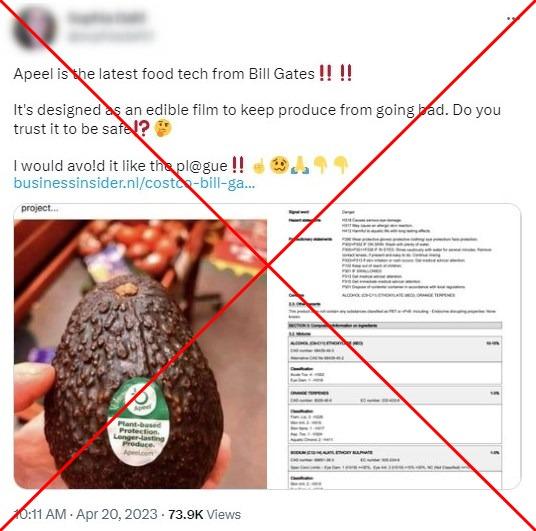This screenshot has height=531, width=536.
Task: Open the three-dot more options menu
Action: [512, 18]
